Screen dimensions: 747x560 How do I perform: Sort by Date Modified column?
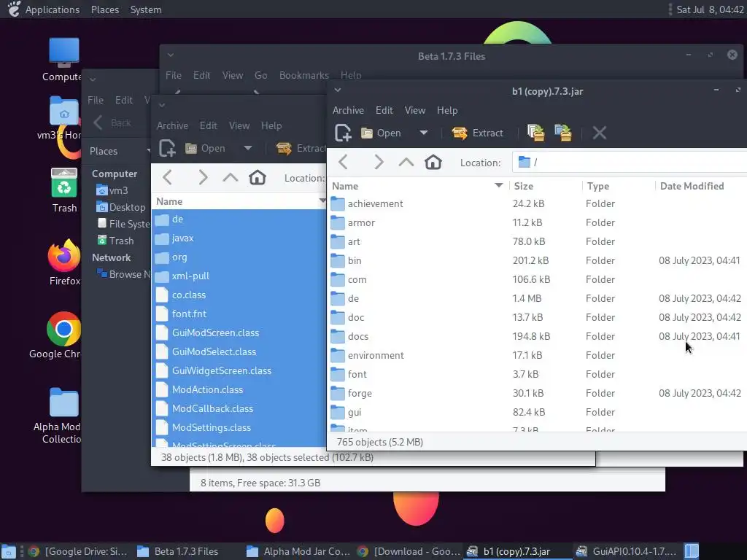click(x=700, y=186)
